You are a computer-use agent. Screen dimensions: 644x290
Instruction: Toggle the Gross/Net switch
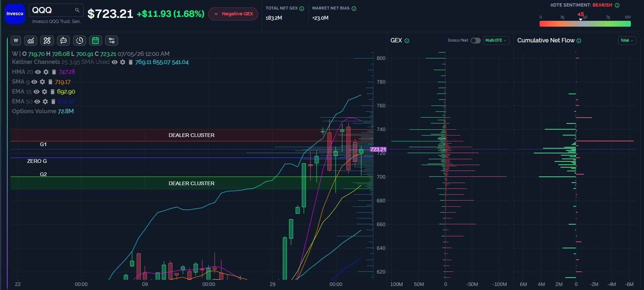click(475, 41)
